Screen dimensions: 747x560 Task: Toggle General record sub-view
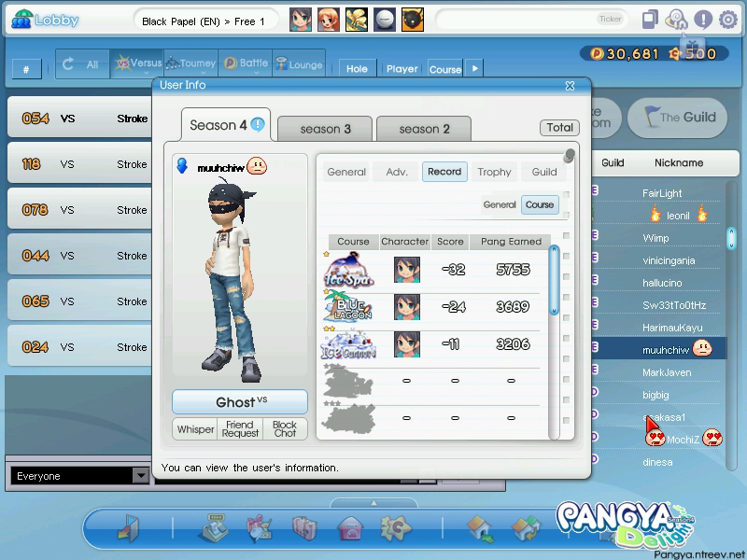pos(500,204)
